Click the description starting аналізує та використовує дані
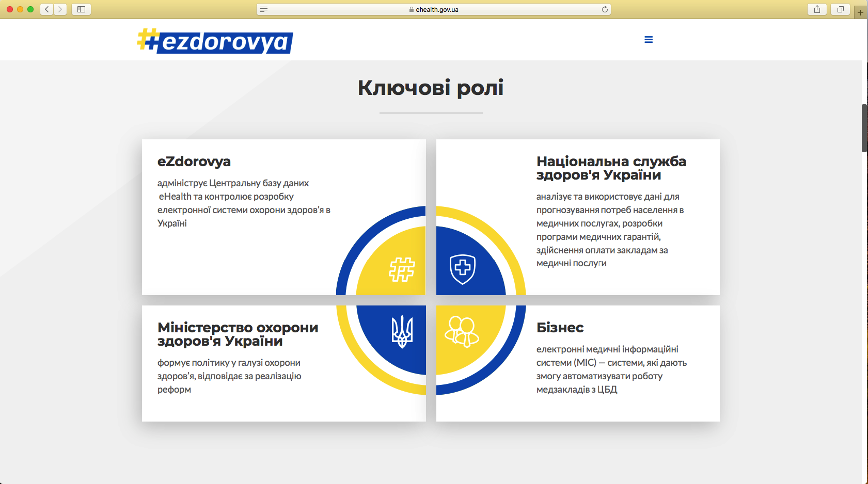Viewport: 868px width, 484px height. click(x=610, y=230)
